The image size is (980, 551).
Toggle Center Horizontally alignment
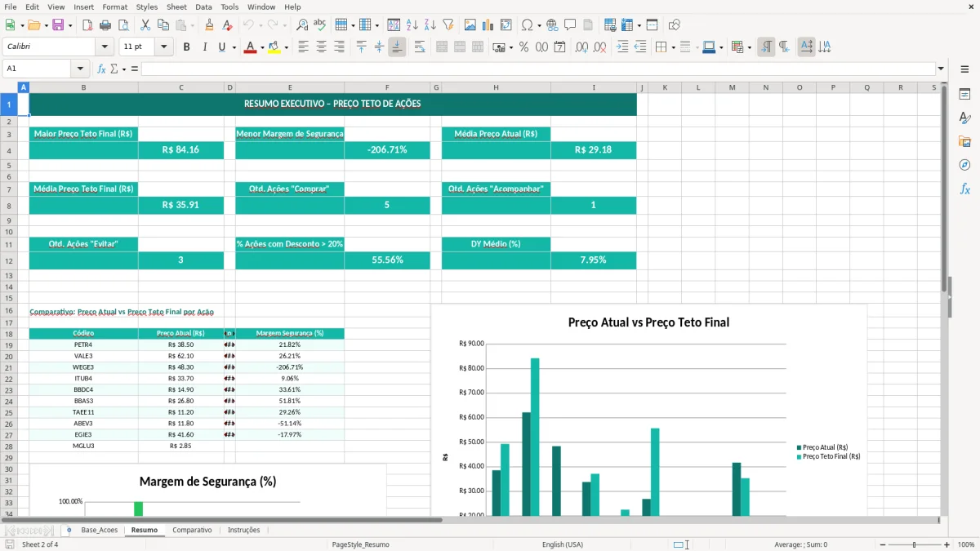(x=321, y=47)
